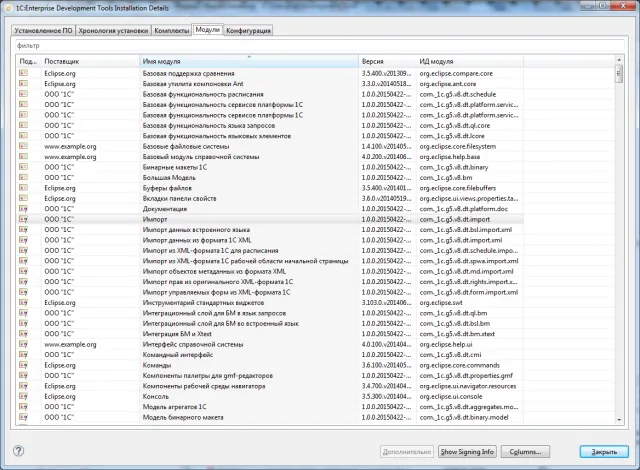The height and width of the screenshot is (470, 640).
Task: Click the icon of com._1c.g5.v8.dt.schedule row
Action: point(23,94)
